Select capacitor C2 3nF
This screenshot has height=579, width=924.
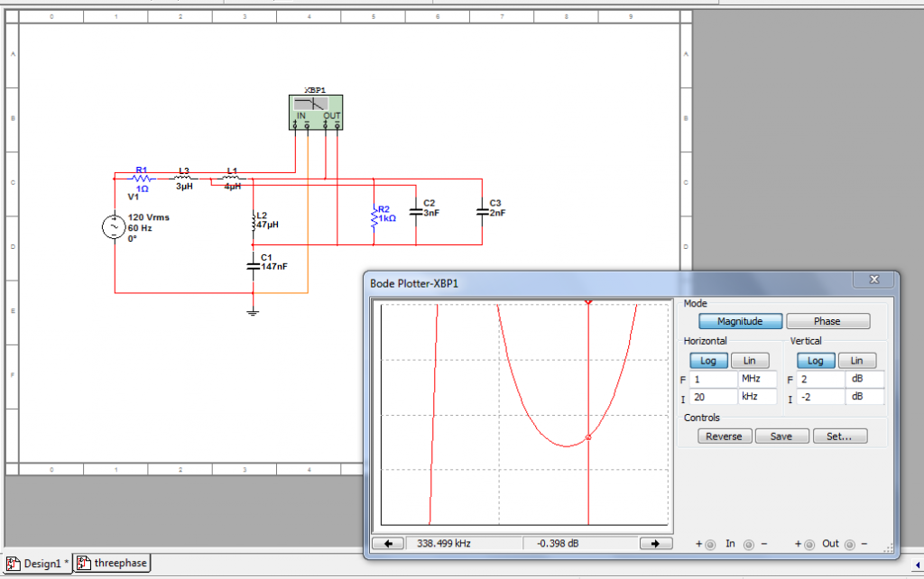click(x=416, y=211)
